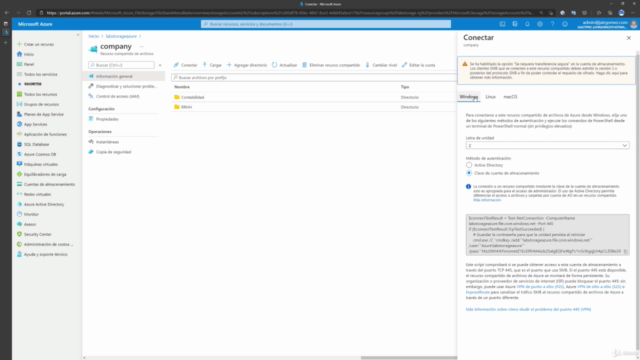Click Cambiar nivel
The width and height of the screenshot is (640, 360).
click(x=381, y=65)
